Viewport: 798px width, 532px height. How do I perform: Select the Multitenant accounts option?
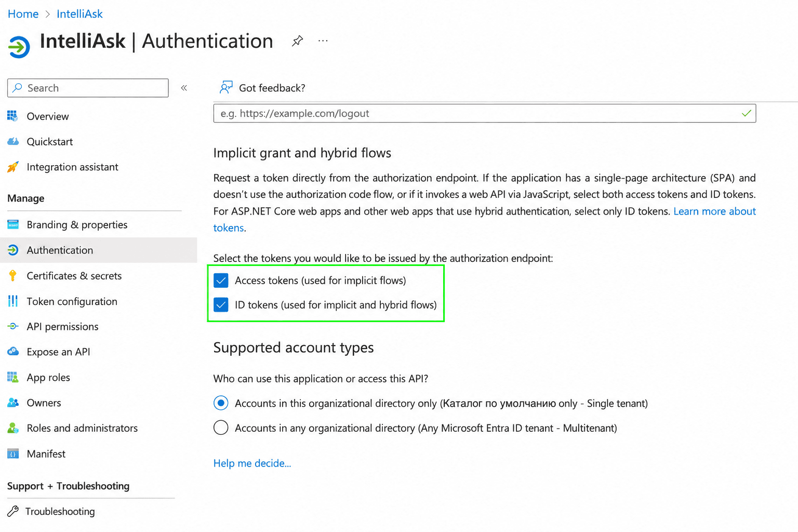pyautogui.click(x=221, y=428)
